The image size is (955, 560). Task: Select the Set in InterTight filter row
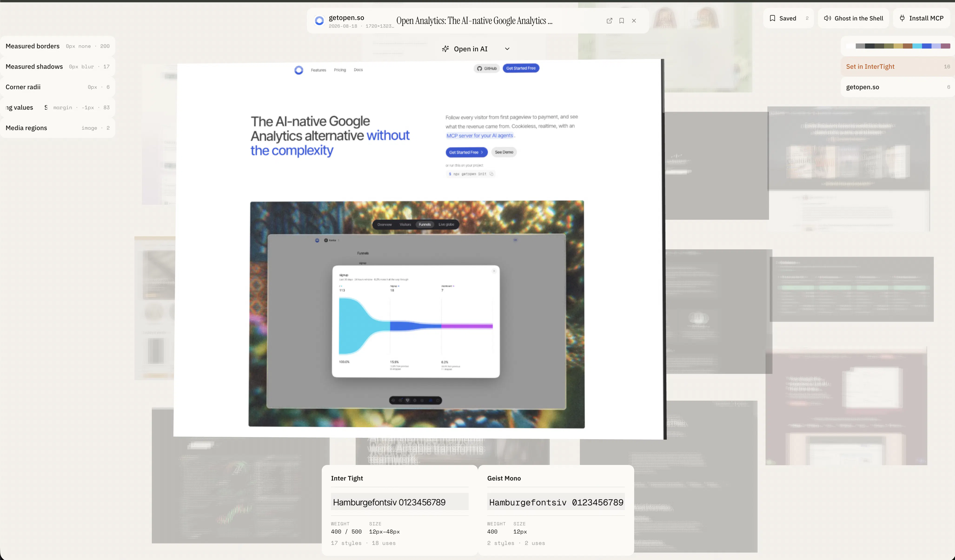tap(898, 67)
